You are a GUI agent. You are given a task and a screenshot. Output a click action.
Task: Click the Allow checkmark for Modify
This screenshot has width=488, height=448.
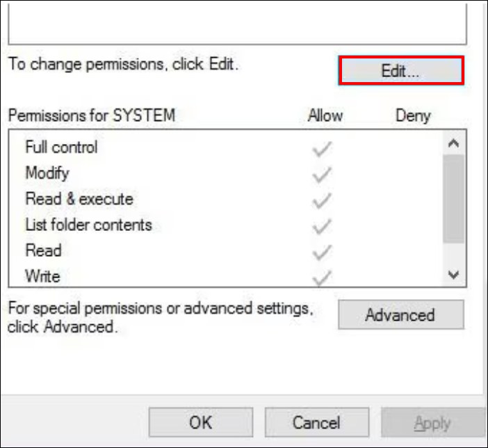pos(321,174)
